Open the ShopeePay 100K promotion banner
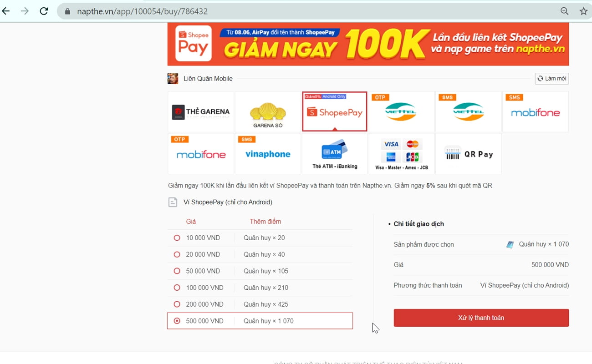This screenshot has width=592, height=364. tap(368, 44)
